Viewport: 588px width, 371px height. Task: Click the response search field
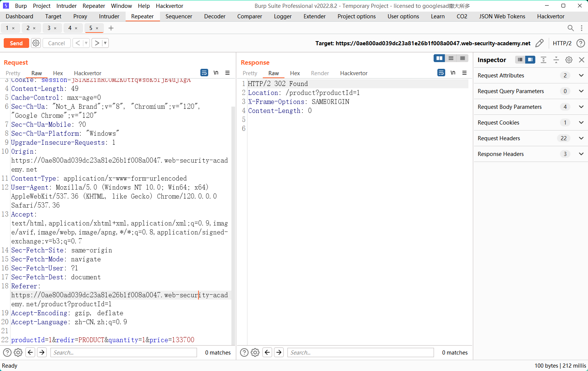click(361, 352)
